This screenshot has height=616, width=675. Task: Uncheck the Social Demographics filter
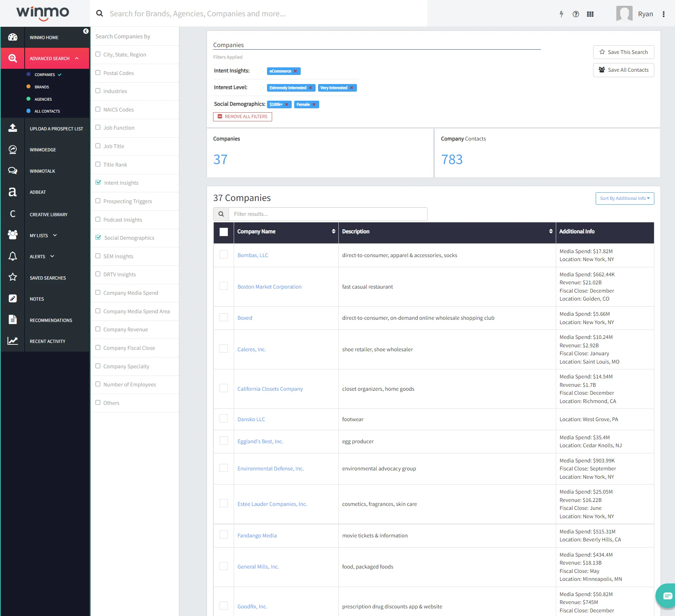click(98, 238)
